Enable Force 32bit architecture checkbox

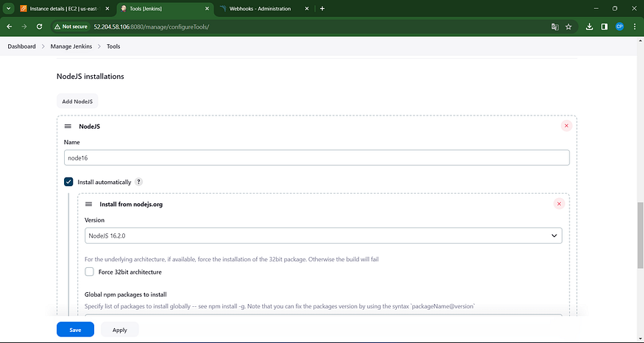[x=89, y=272]
